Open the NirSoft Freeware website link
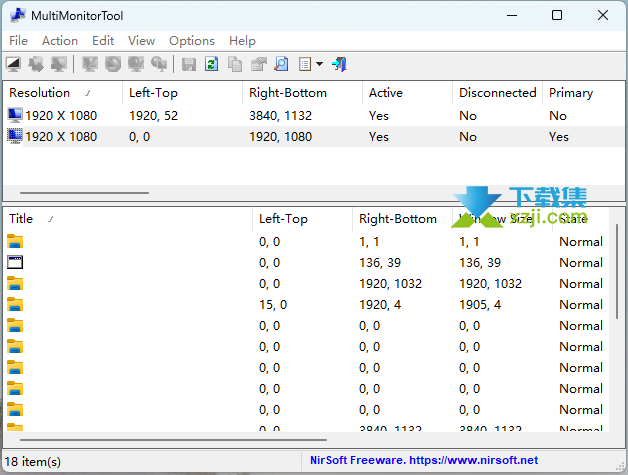The width and height of the screenshot is (628, 475). click(424, 460)
